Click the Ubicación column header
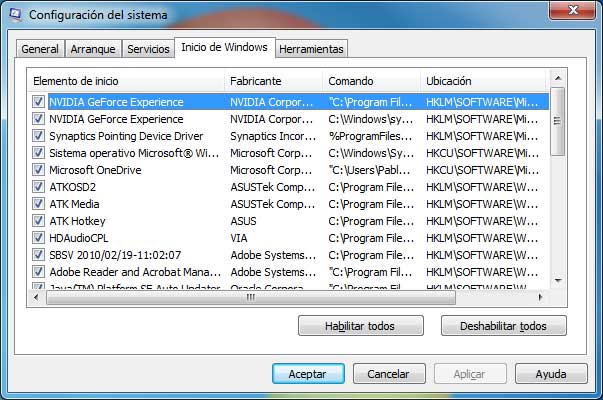Image resolution: width=603 pixels, height=400 pixels. point(484,81)
